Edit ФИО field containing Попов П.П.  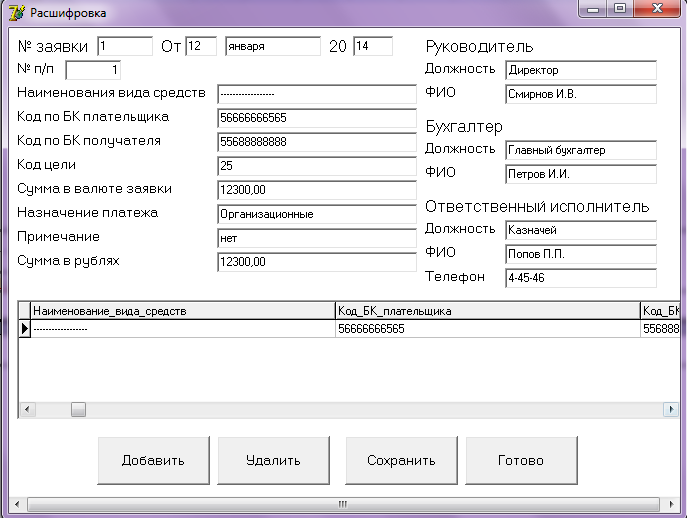tap(581, 254)
